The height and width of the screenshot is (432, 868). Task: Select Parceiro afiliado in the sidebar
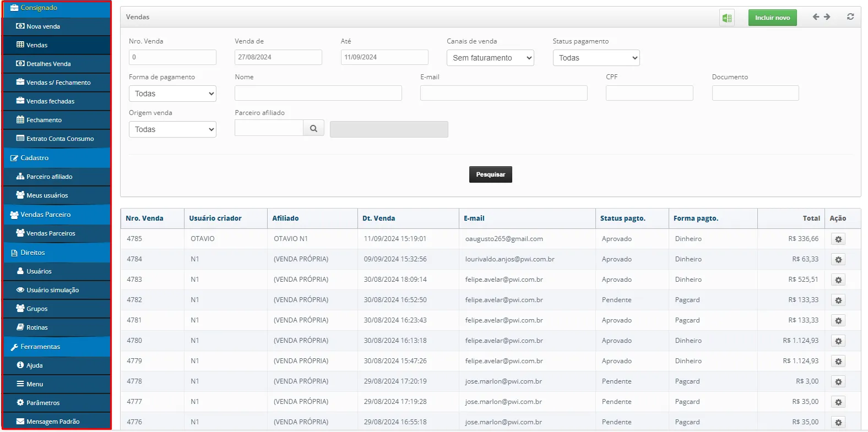pos(49,177)
